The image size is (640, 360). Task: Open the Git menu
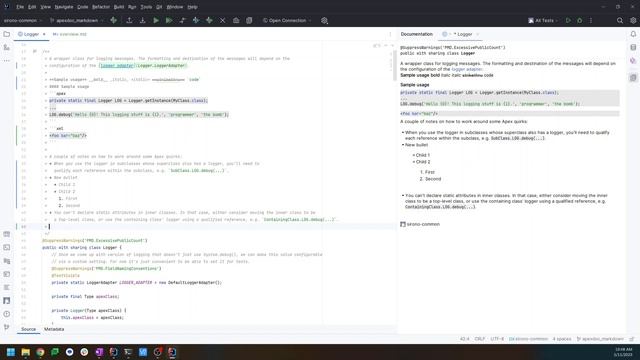tap(159, 7)
